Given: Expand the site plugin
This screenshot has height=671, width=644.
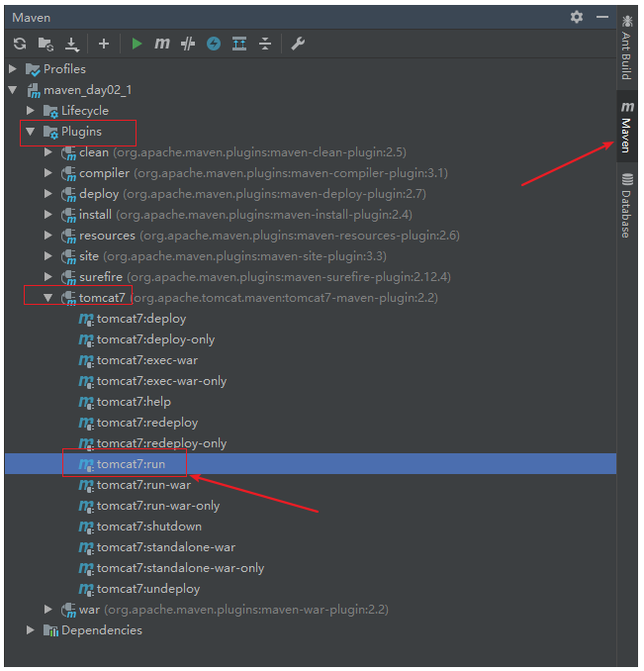Looking at the screenshot, I should click(48, 256).
